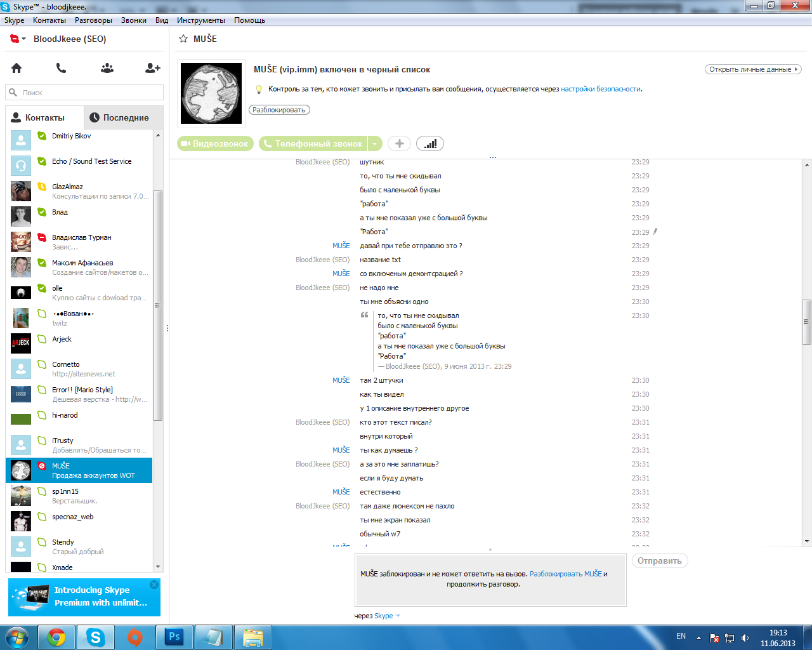This screenshot has width=812, height=650.
Task: Click the contact list scrollbar thumb
Action: [x=158, y=305]
